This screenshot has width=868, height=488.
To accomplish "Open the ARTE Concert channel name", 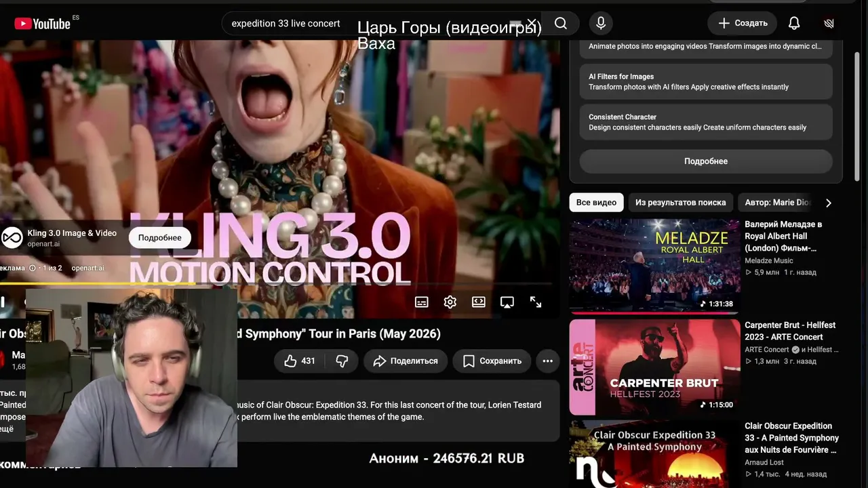I will click(x=767, y=350).
